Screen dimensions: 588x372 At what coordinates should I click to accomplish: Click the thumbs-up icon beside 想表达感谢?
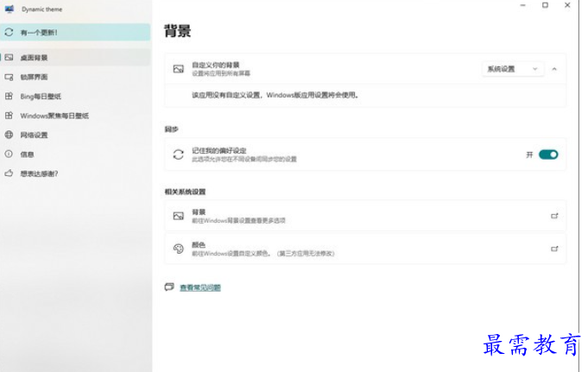coord(9,173)
